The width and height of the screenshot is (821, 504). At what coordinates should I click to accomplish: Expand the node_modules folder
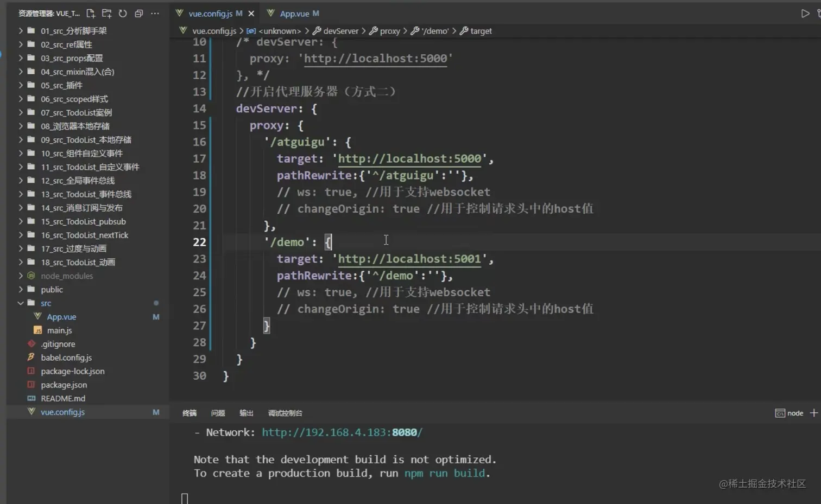tap(21, 276)
